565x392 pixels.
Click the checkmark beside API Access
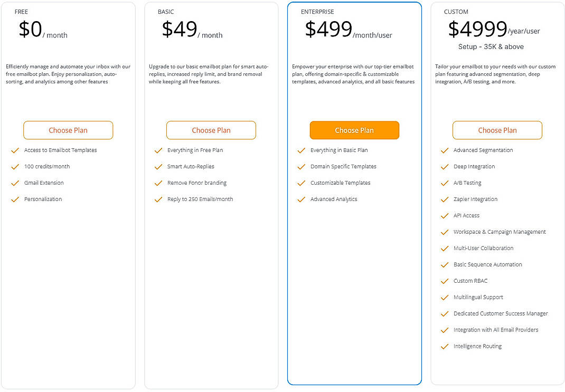[444, 216]
